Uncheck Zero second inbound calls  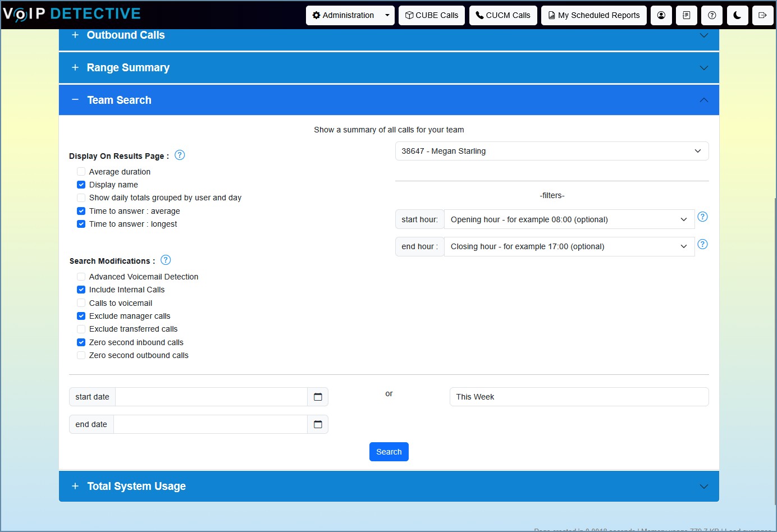(x=81, y=342)
